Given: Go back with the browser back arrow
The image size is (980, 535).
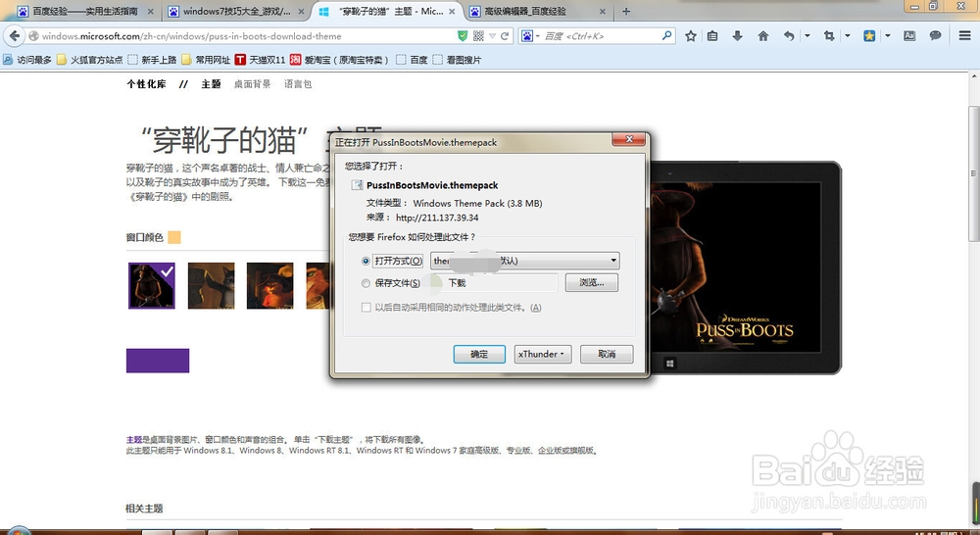Looking at the screenshot, I should click(x=15, y=36).
